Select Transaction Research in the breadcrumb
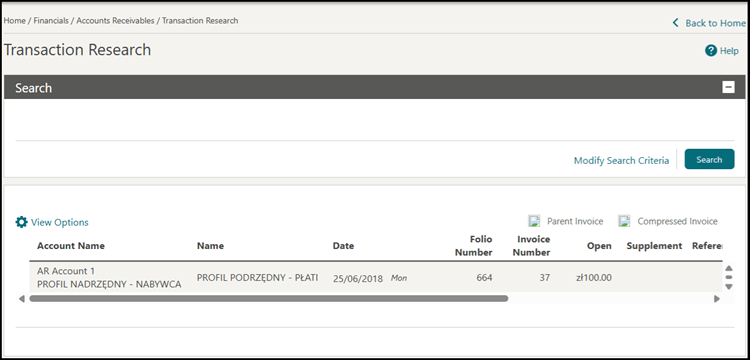The height and width of the screenshot is (360, 750). 200,21
